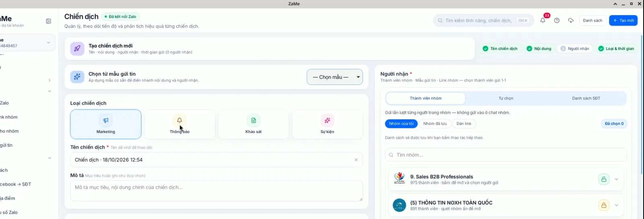Image resolution: width=644 pixels, height=219 pixels.
Task: Switch to the Danh sách SĐT tab
Action: (x=586, y=98)
